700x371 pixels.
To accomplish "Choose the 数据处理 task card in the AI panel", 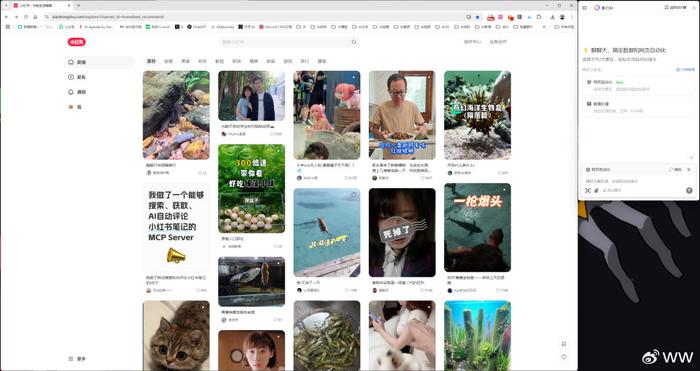I will [x=638, y=107].
